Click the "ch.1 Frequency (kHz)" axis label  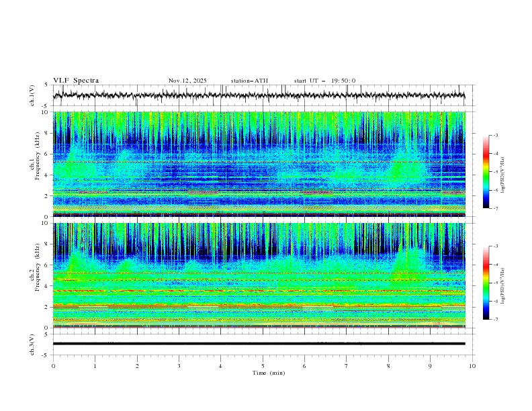click(x=34, y=156)
